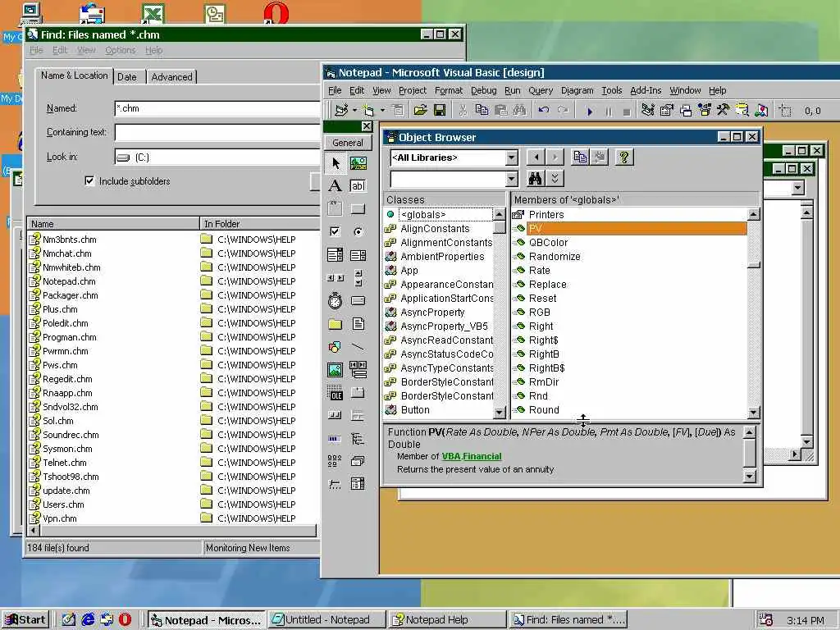840x630 pixels.
Task: Switch to Untitled - Notepad taskbar button
Action: pyautogui.click(x=326, y=620)
